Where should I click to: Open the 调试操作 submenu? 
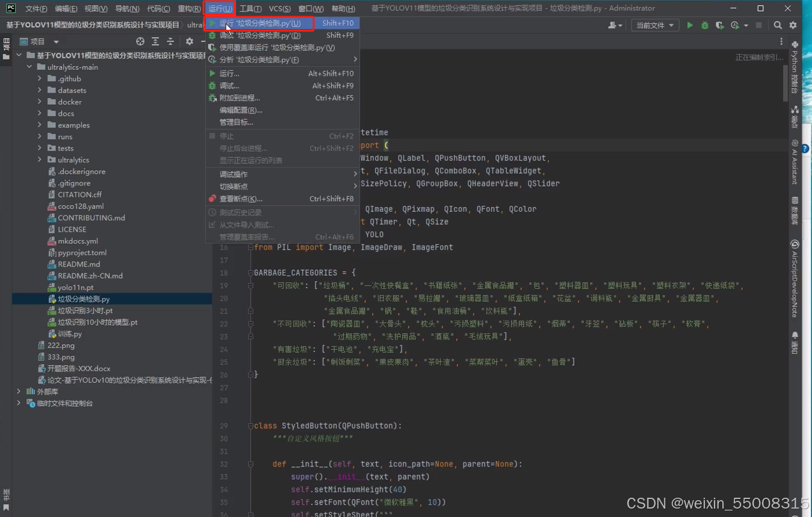click(x=282, y=174)
